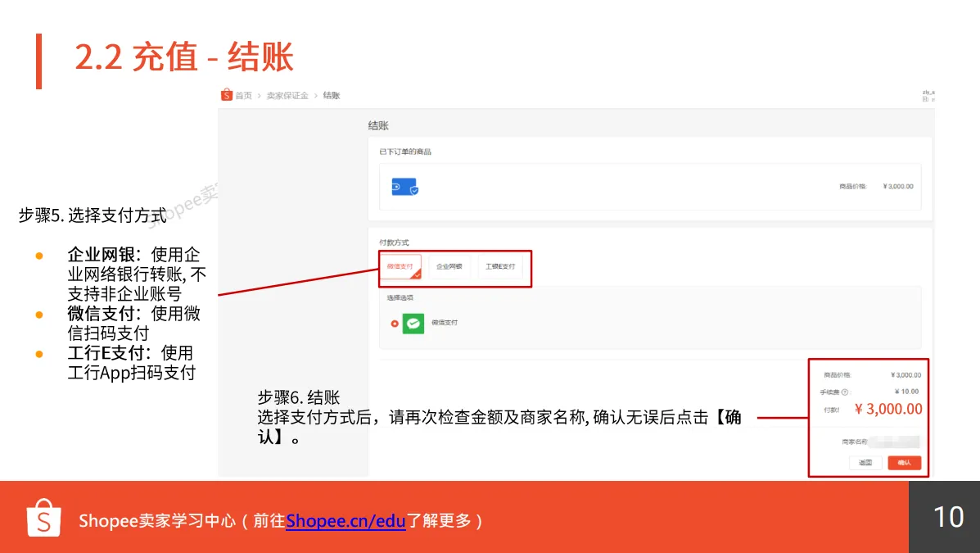Click the Shopee bag logo in the footer
The image size is (980, 553).
43,518
